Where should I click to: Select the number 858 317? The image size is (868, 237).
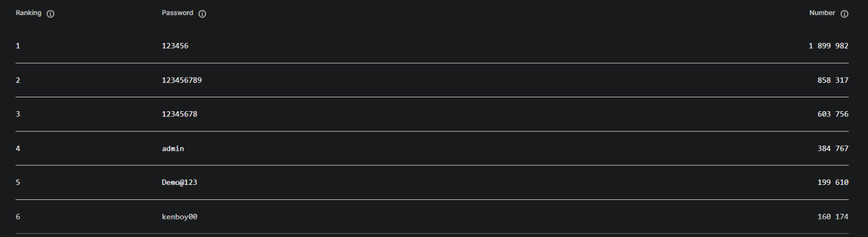pos(833,80)
